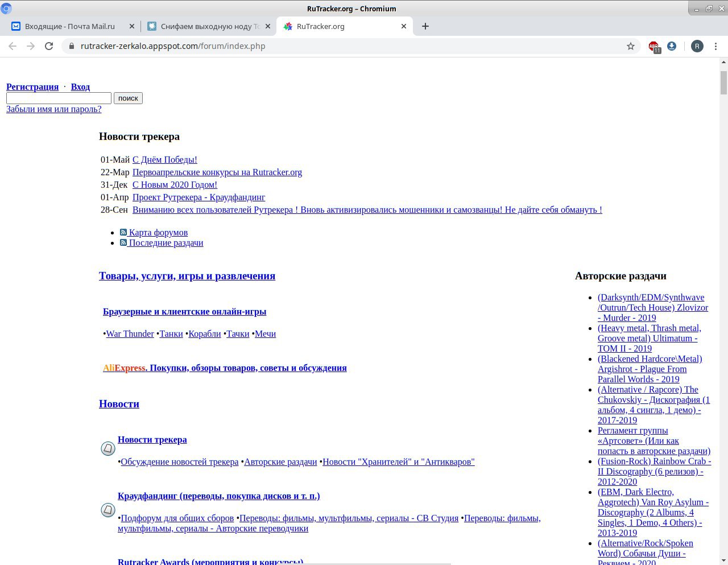Open the Краудфандинг (переводы, покупка дисков) forum
Viewport: 728px width, 565px height.
pos(218,496)
